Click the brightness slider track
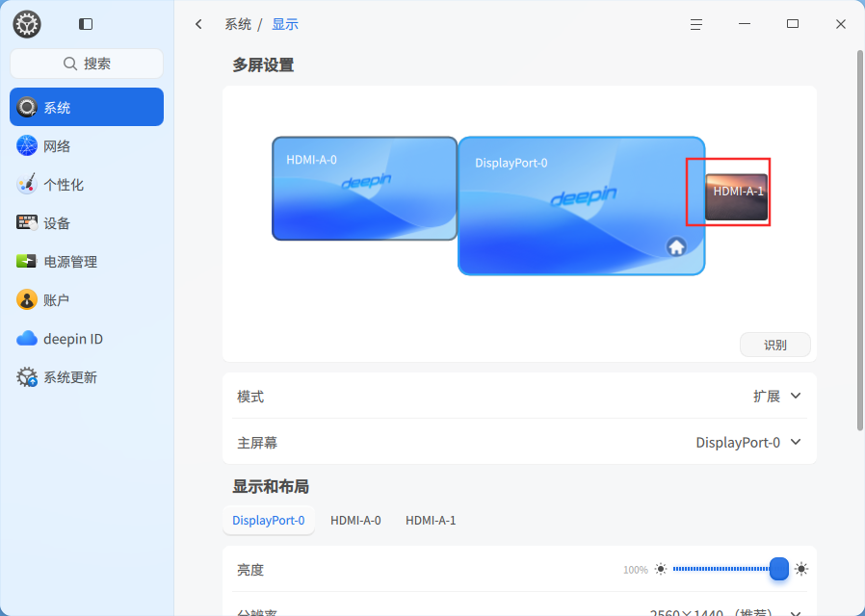Viewport: 865px width, 616px height. [x=721, y=569]
